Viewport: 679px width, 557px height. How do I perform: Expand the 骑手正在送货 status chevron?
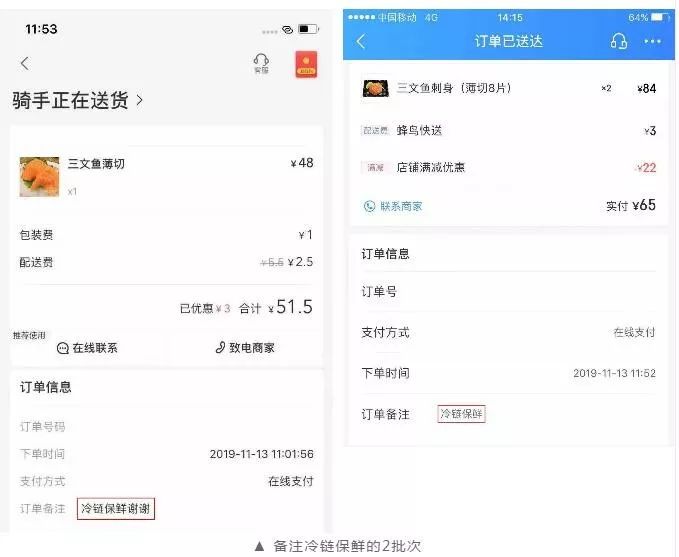[x=139, y=100]
